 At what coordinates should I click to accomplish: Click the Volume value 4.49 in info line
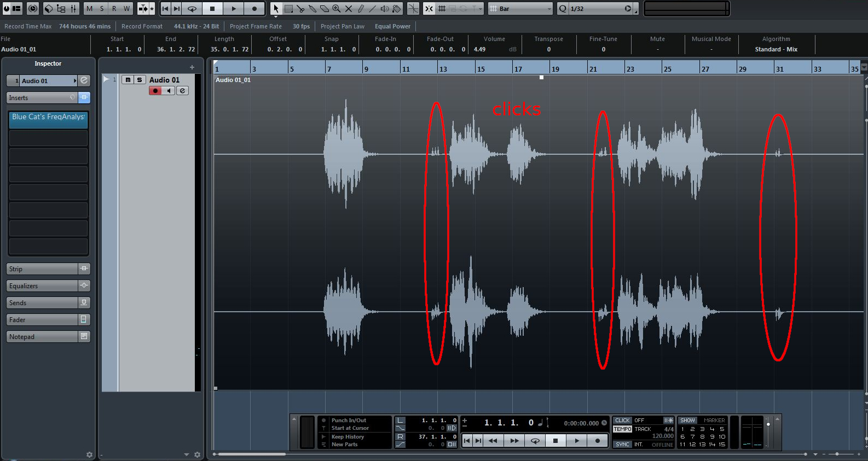pos(479,49)
